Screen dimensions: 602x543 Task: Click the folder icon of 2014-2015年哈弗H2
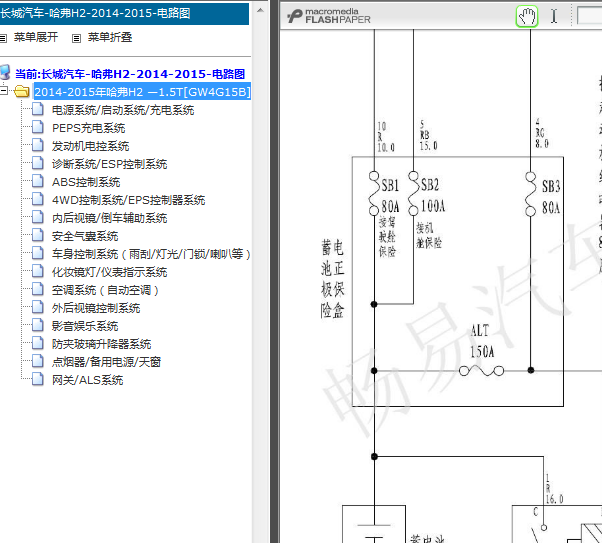point(22,91)
